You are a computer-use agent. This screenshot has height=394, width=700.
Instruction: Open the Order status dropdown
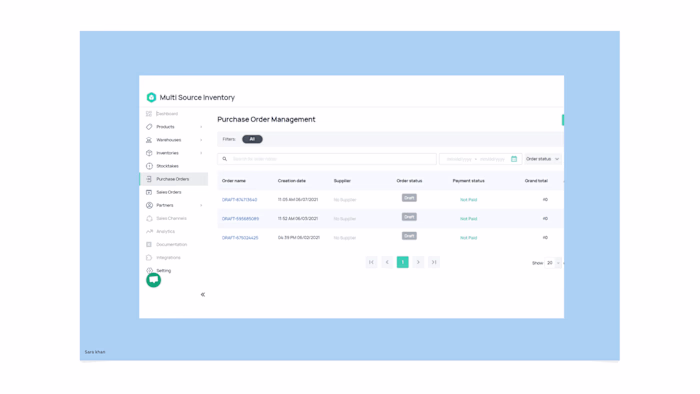click(x=543, y=159)
